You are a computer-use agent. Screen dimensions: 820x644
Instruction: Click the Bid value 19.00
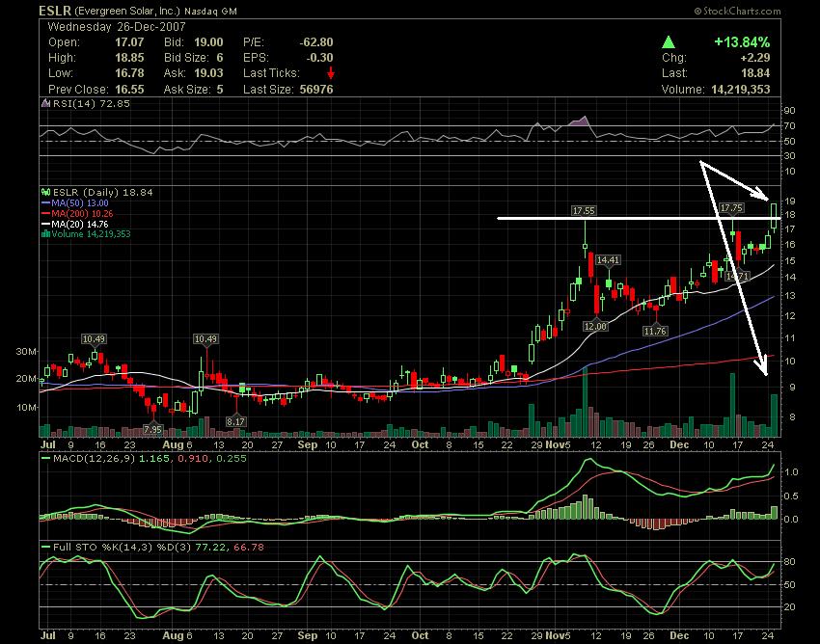click(x=208, y=42)
